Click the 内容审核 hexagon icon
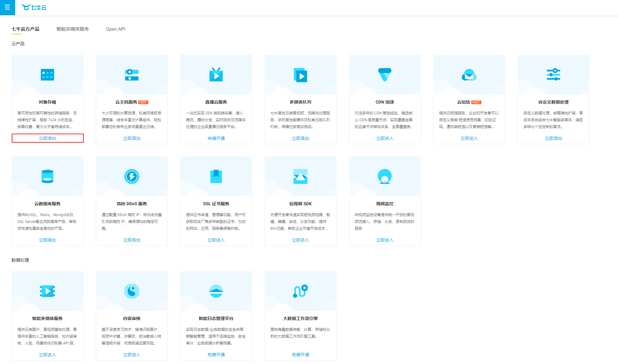 pyautogui.click(x=132, y=291)
